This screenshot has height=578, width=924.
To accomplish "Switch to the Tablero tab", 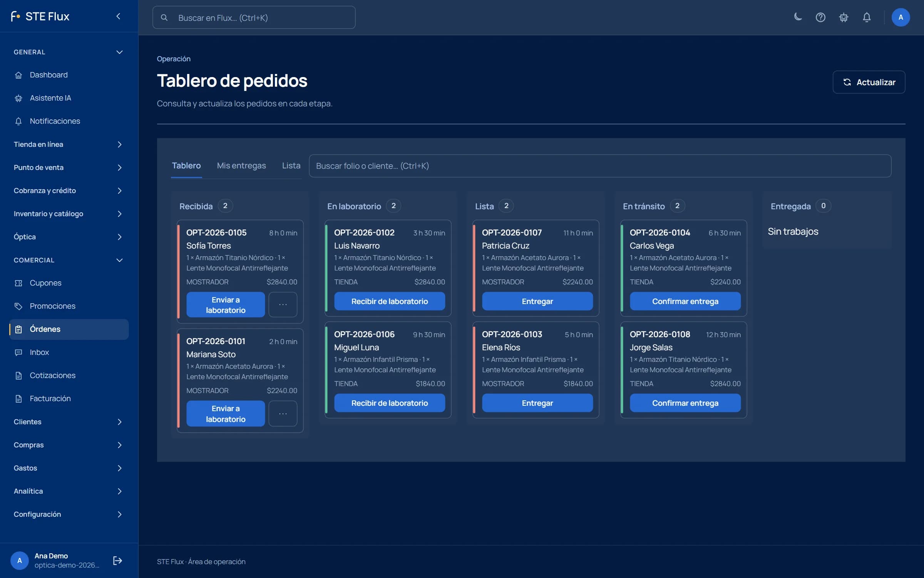I will (x=186, y=166).
